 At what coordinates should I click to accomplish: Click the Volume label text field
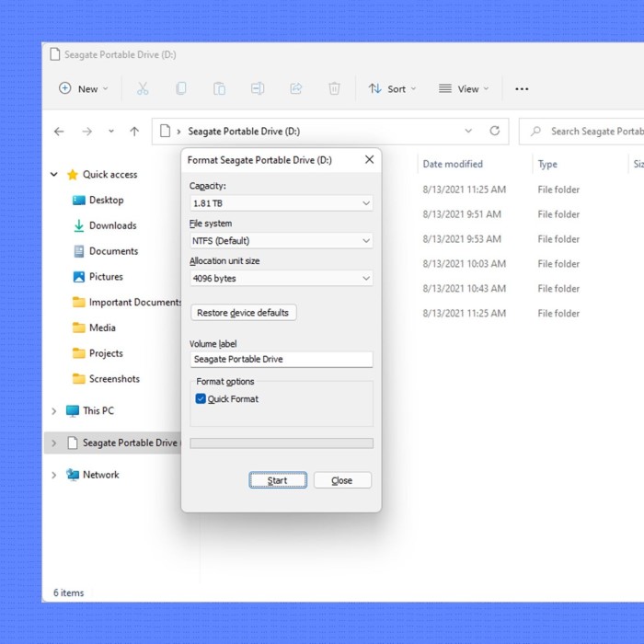tap(282, 360)
